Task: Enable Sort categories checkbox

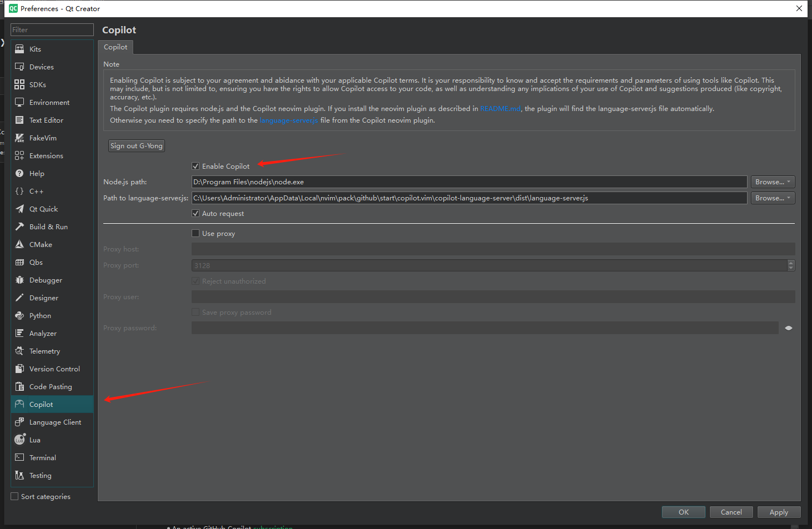Action: click(x=15, y=496)
